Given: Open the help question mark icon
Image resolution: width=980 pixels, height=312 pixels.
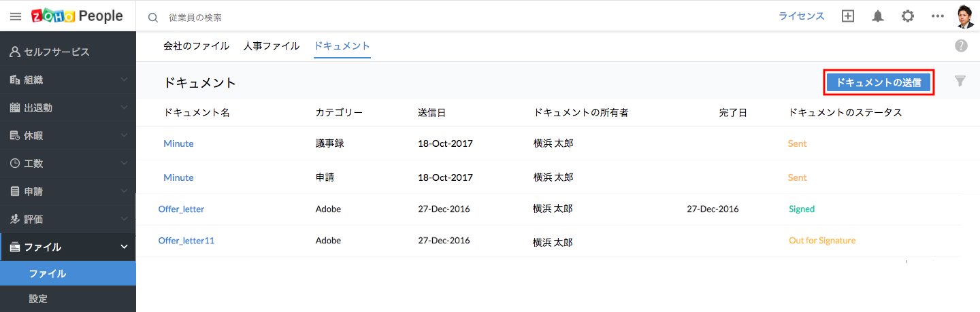Looking at the screenshot, I should (x=961, y=46).
